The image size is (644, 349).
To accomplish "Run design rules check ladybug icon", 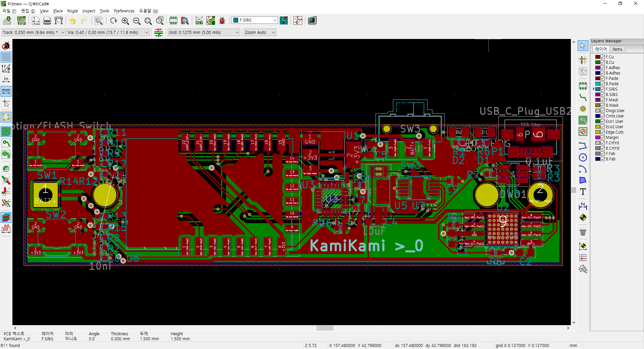I will coord(222,20).
